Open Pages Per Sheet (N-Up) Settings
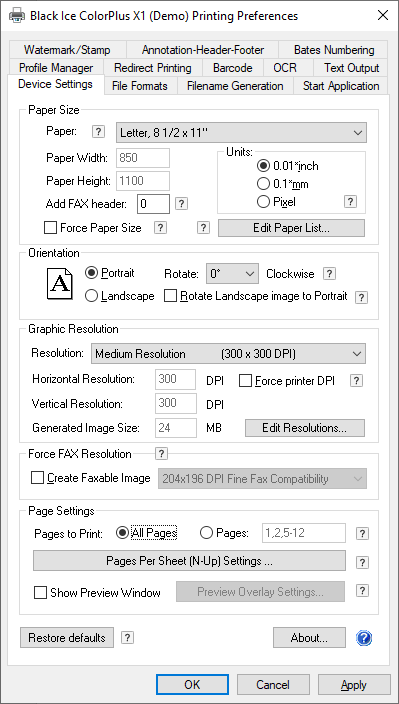The image size is (399, 704). pos(189,561)
